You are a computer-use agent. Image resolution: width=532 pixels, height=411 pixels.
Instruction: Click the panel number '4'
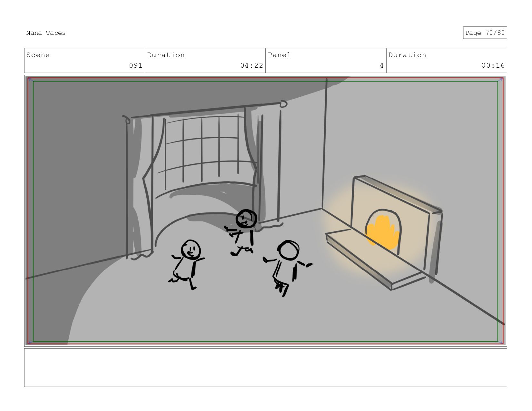point(382,65)
